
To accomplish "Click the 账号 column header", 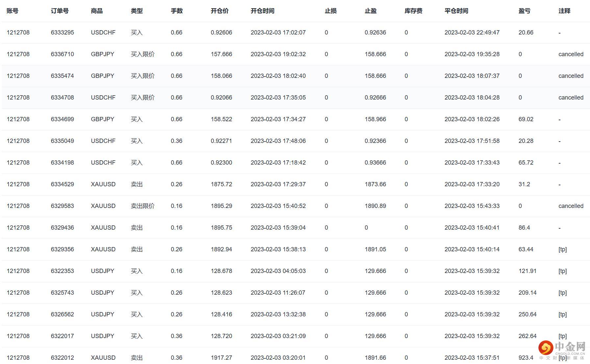I will click(12, 11).
